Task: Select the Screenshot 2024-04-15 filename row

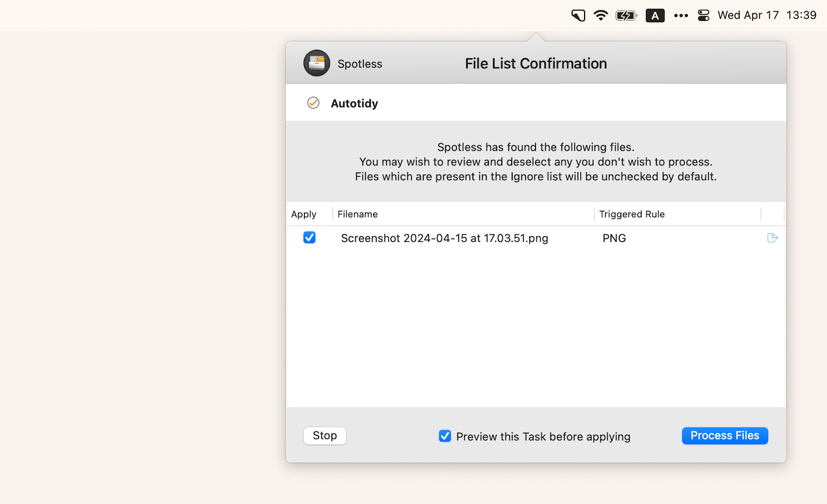Action: (444, 238)
